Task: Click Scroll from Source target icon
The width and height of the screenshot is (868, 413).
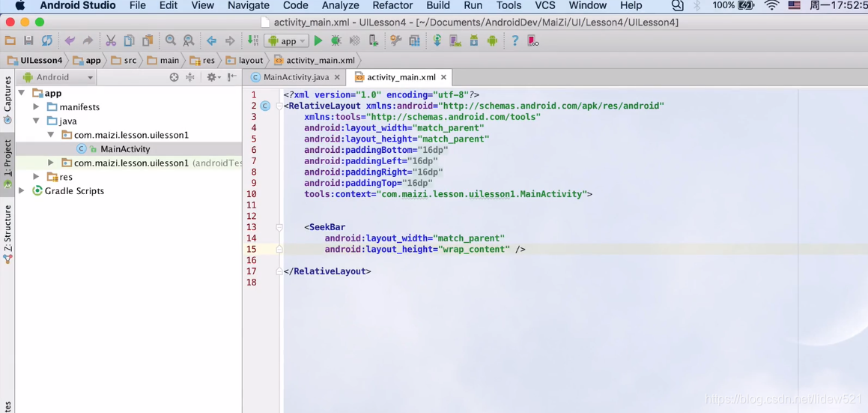Action: (174, 78)
